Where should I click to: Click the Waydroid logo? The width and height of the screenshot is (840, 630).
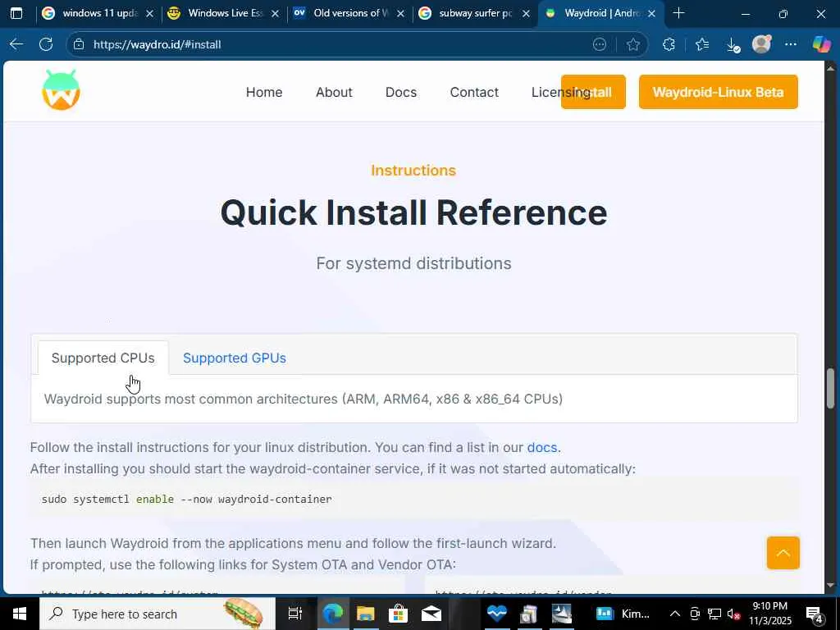coord(61,90)
